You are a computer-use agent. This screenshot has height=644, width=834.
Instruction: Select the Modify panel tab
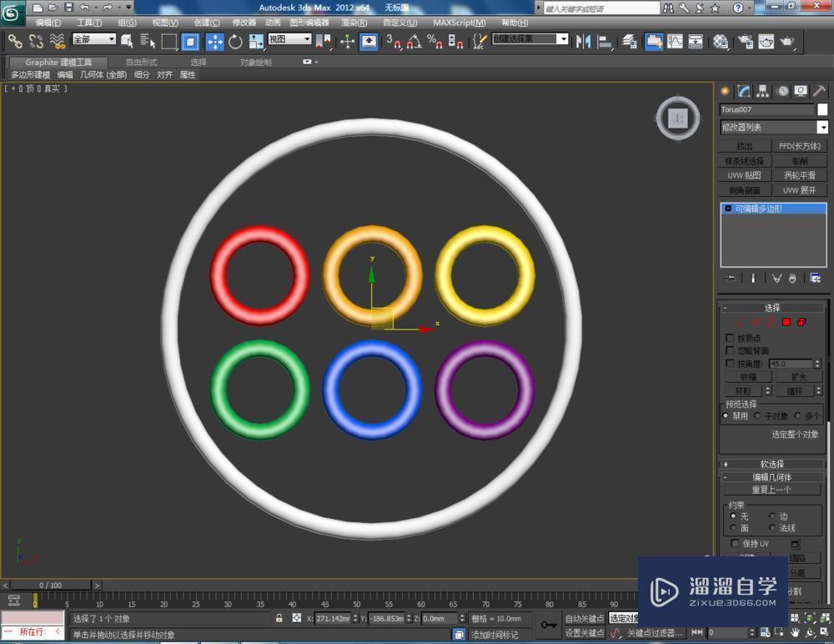(745, 91)
